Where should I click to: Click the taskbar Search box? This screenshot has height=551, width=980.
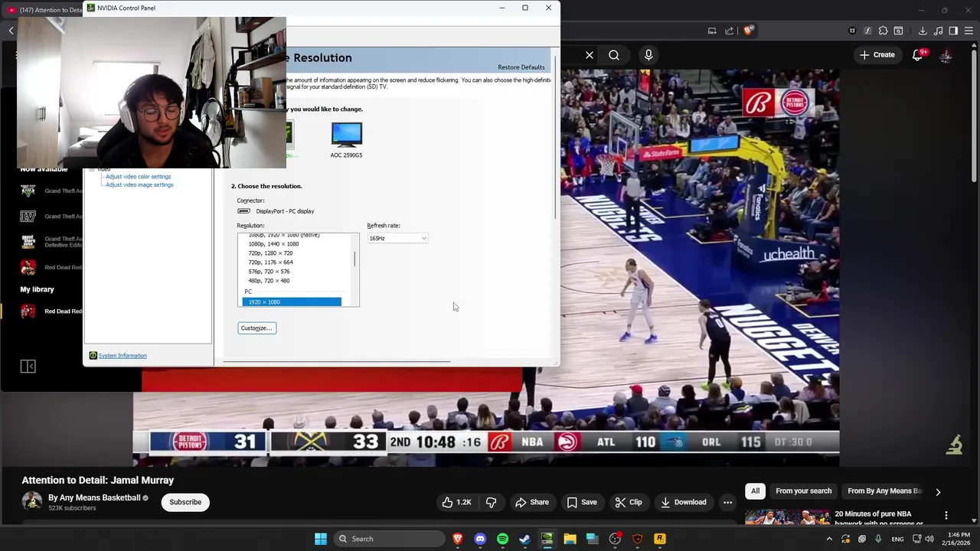point(390,539)
